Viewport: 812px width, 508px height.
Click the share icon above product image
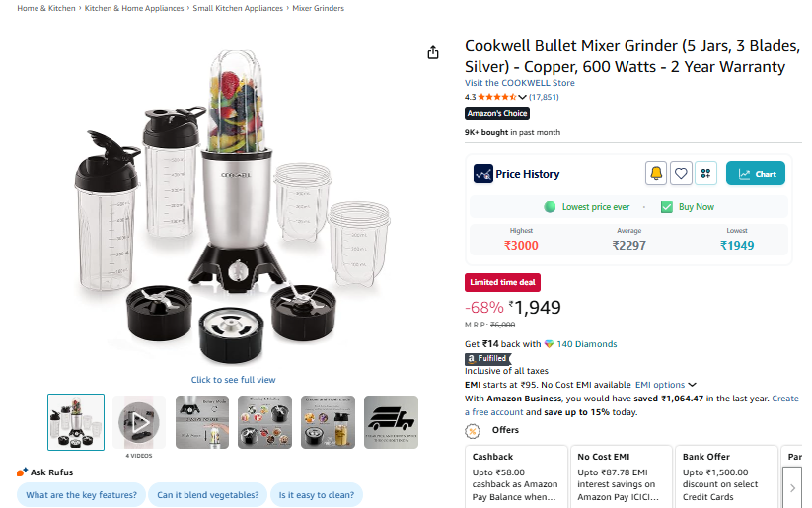click(433, 53)
